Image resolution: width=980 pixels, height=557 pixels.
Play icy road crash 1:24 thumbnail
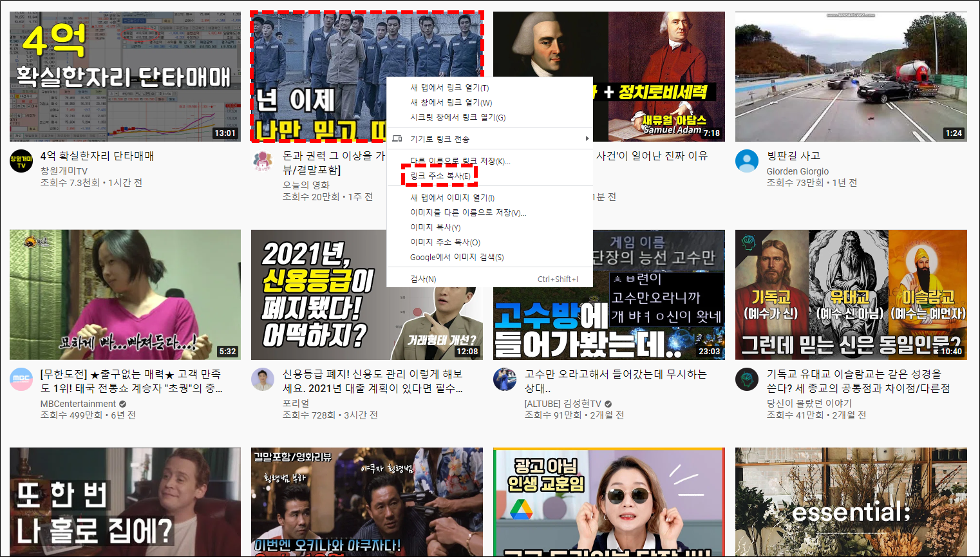click(851, 76)
